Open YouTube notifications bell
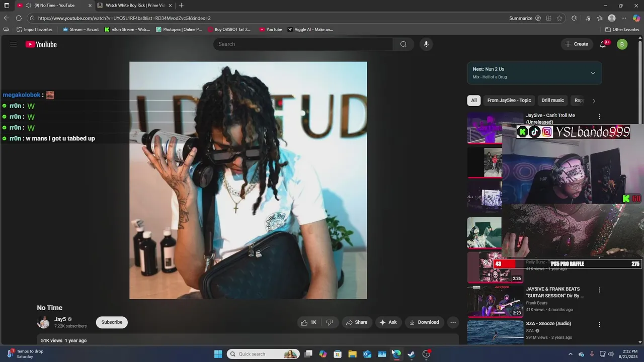Viewport: 644px width, 362px height. (603, 44)
